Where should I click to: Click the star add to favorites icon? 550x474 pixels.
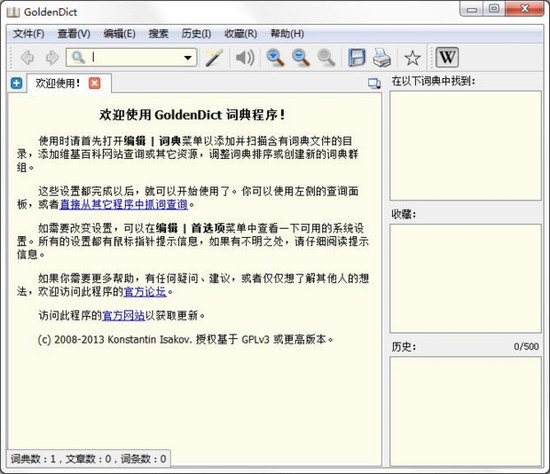pos(412,58)
